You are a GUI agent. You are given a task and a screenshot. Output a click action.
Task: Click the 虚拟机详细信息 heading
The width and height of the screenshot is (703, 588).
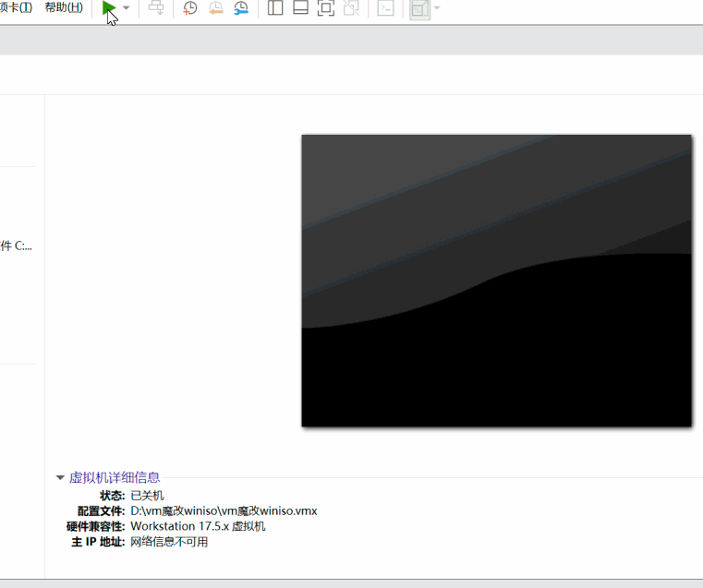pyautogui.click(x=115, y=477)
